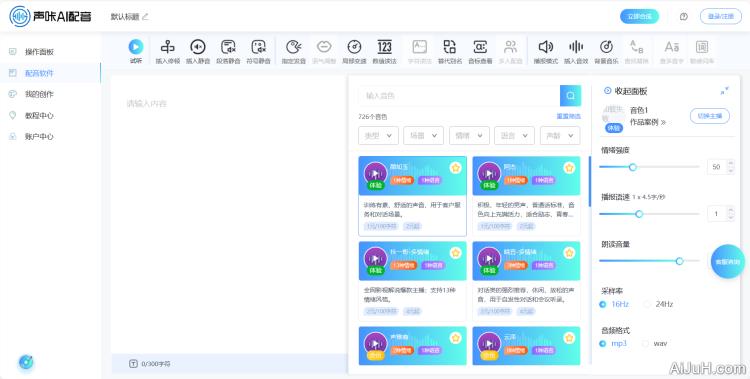The height and width of the screenshot is (379, 750).
Task: Select the 24Hz sample rate option
Action: click(x=659, y=304)
